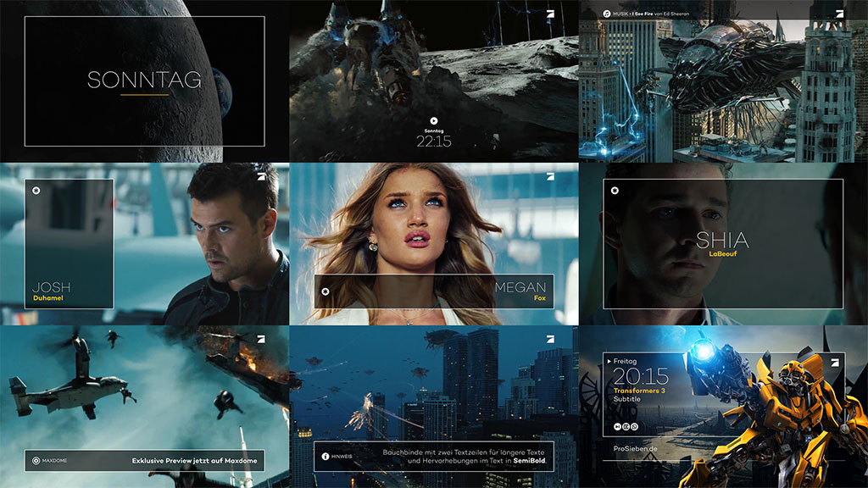Click the yellow LaBeouf surname
The width and height of the screenshot is (868, 488).
(x=722, y=254)
